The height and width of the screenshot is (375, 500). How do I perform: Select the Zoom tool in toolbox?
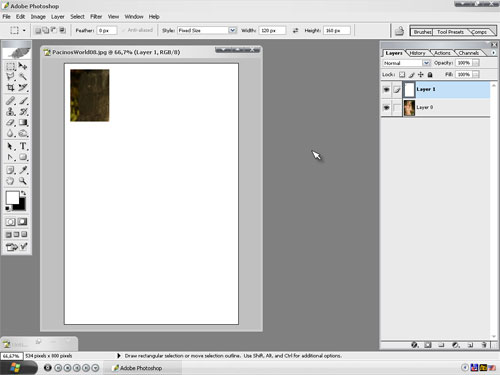[x=23, y=181]
